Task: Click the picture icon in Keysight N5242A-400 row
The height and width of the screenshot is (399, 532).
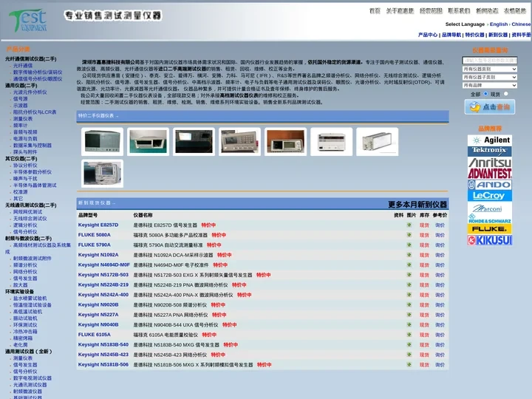Action: point(409,295)
